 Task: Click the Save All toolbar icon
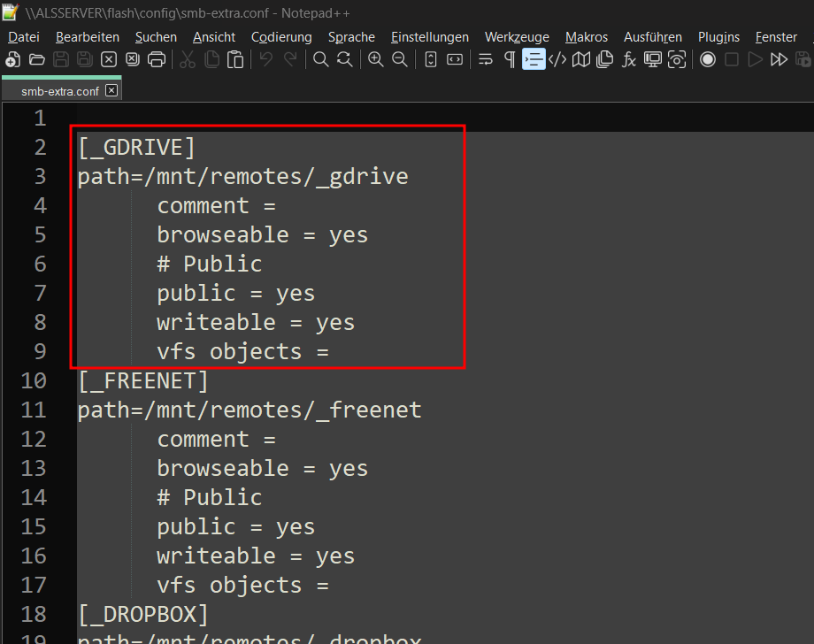(85, 59)
